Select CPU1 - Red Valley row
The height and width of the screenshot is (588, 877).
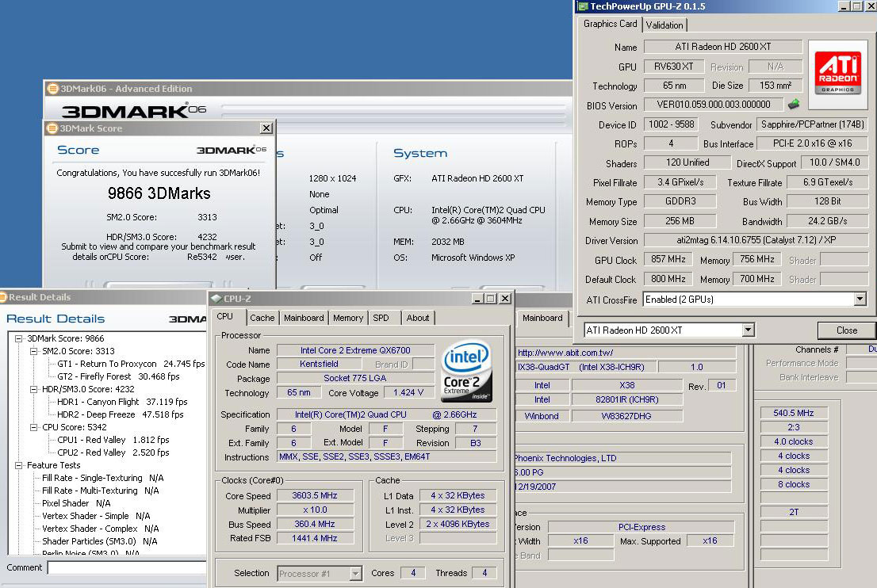click(113, 440)
